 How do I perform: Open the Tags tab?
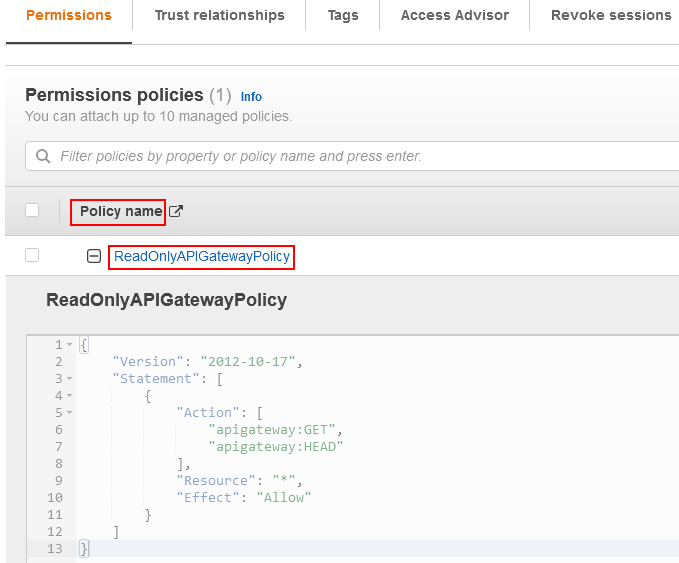pyautogui.click(x=343, y=16)
